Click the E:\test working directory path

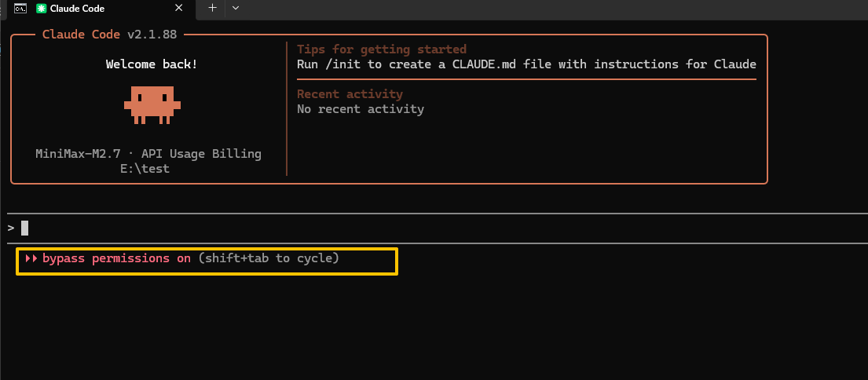(145, 169)
